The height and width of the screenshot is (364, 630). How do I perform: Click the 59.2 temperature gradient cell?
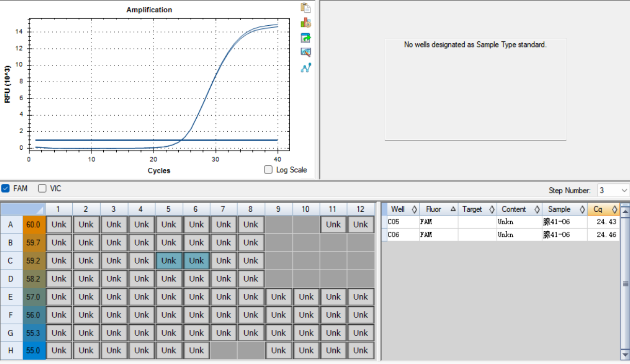34,261
